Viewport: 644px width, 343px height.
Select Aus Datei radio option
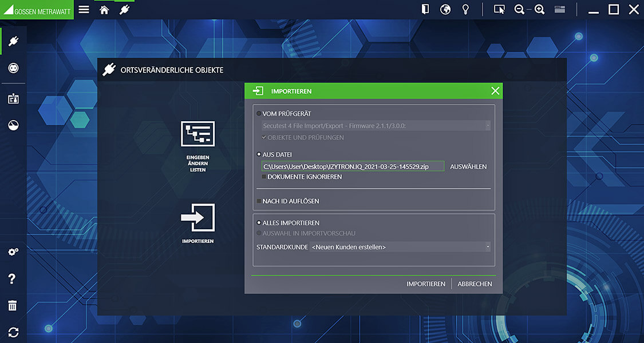coord(259,155)
